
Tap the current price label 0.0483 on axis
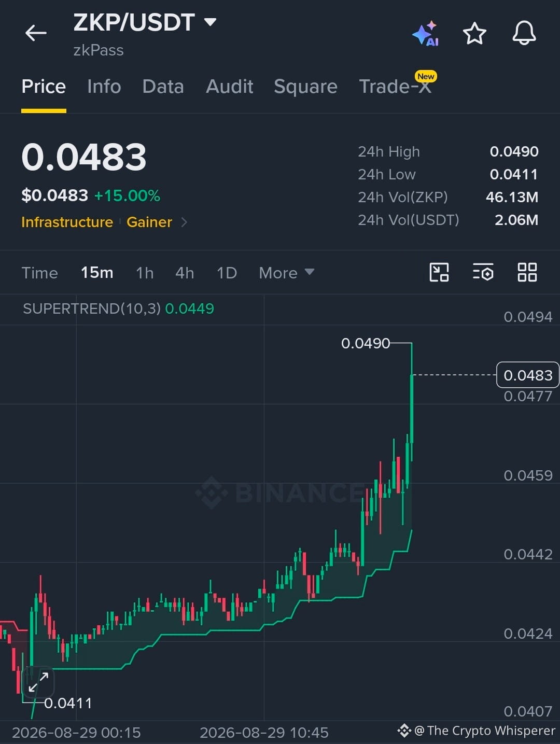pyautogui.click(x=528, y=375)
